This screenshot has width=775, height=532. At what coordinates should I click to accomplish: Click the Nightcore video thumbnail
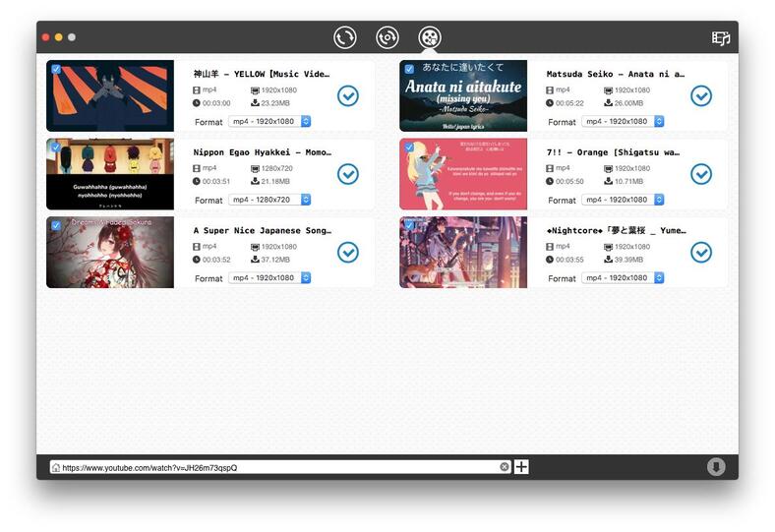[x=463, y=252]
